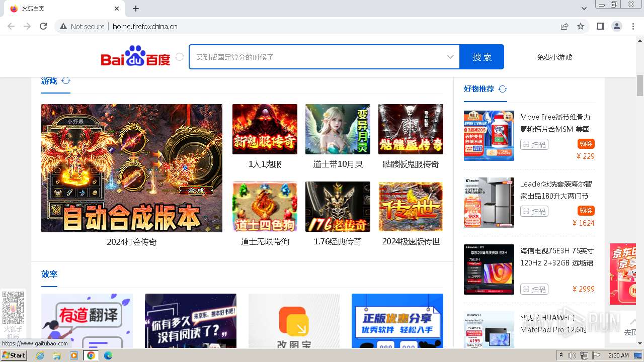Open the 自动合成版本 large game banner
Viewport: 644px width, 362px height.
tap(132, 168)
